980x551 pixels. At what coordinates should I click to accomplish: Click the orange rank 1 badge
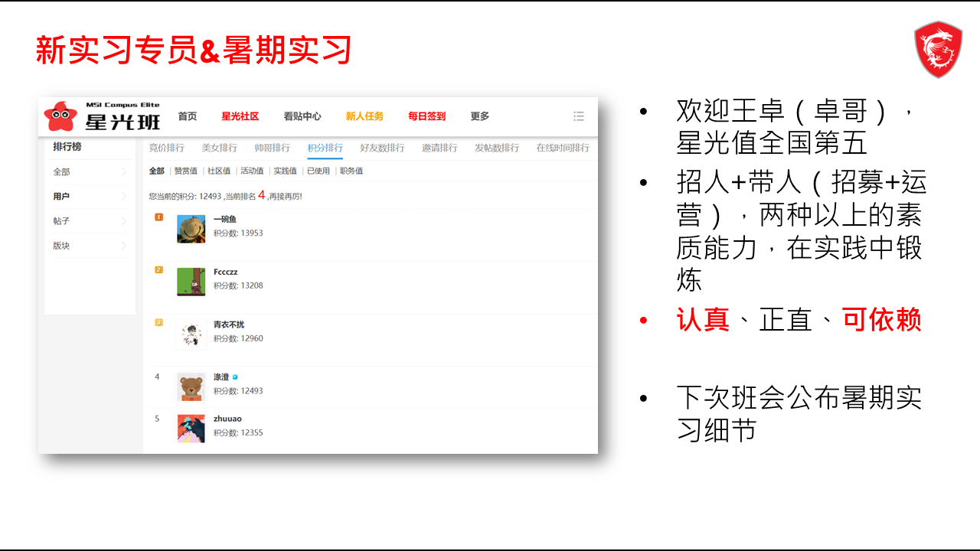coord(158,217)
